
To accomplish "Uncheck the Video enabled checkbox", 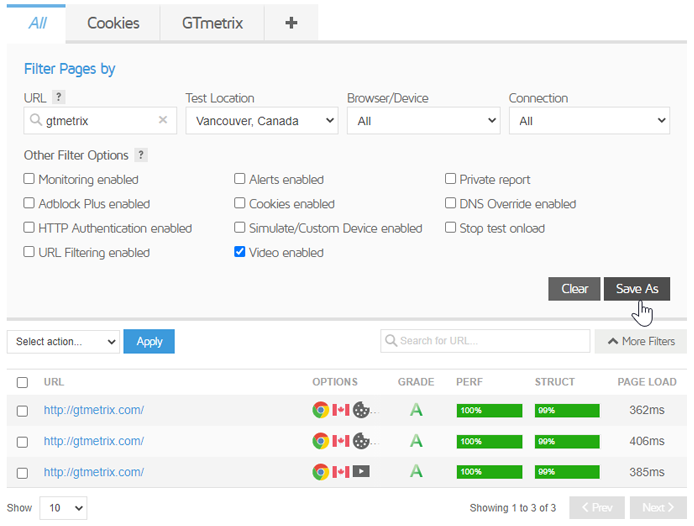I will (x=239, y=251).
